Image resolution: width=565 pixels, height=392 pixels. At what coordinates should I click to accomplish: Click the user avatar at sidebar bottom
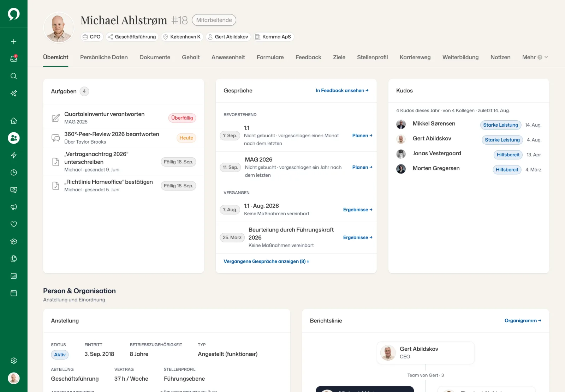click(14, 378)
